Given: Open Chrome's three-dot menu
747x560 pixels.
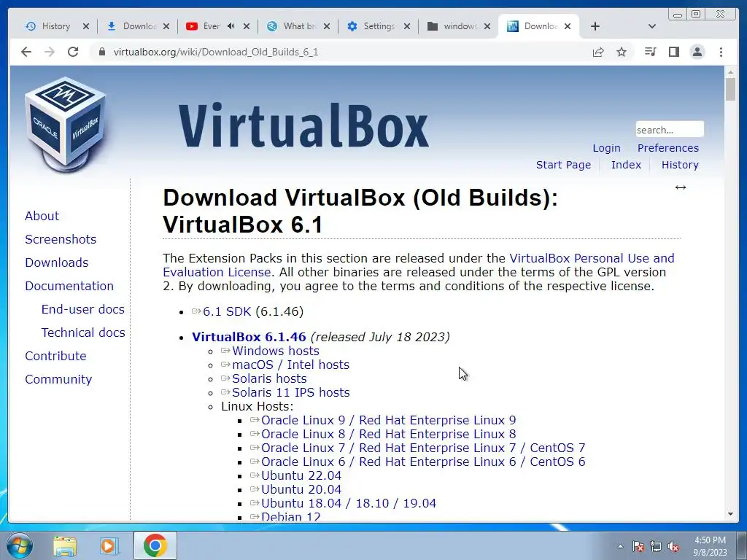Looking at the screenshot, I should pyautogui.click(x=721, y=52).
